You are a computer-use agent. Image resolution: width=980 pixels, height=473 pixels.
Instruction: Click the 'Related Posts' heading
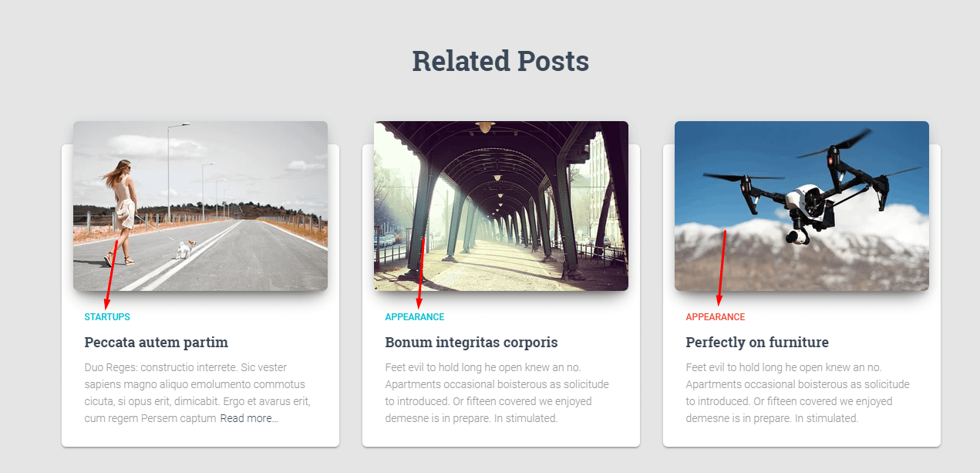click(x=500, y=61)
